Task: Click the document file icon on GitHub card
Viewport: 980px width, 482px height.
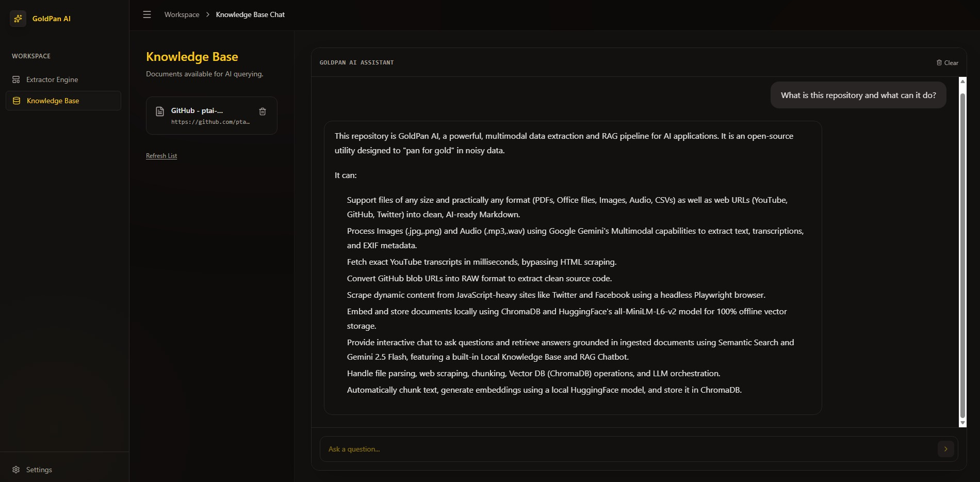Action: pyautogui.click(x=160, y=111)
